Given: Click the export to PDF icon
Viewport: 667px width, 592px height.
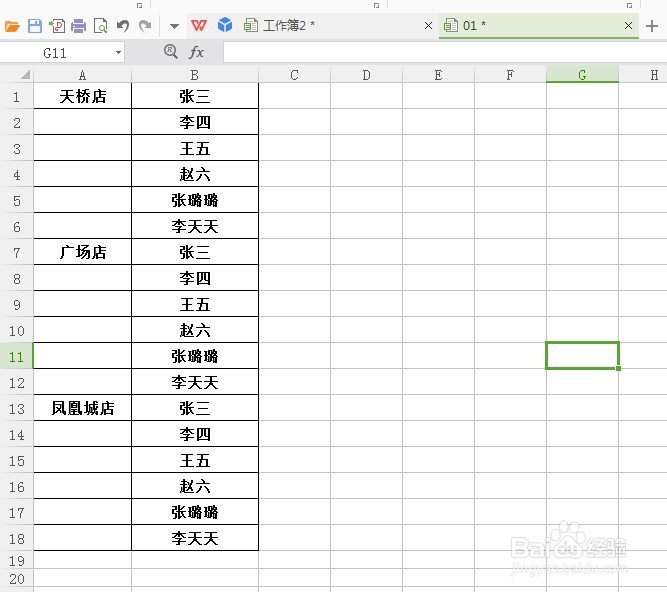Looking at the screenshot, I should point(57,26).
